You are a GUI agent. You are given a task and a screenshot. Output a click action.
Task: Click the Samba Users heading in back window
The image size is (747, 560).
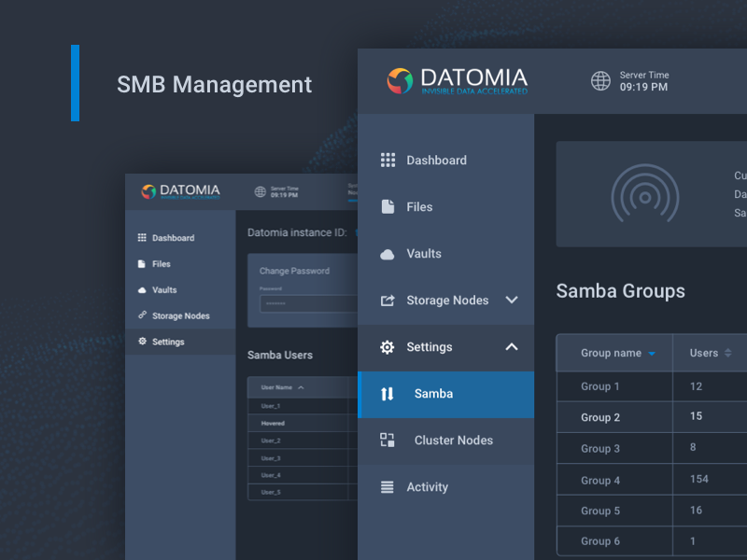280,356
